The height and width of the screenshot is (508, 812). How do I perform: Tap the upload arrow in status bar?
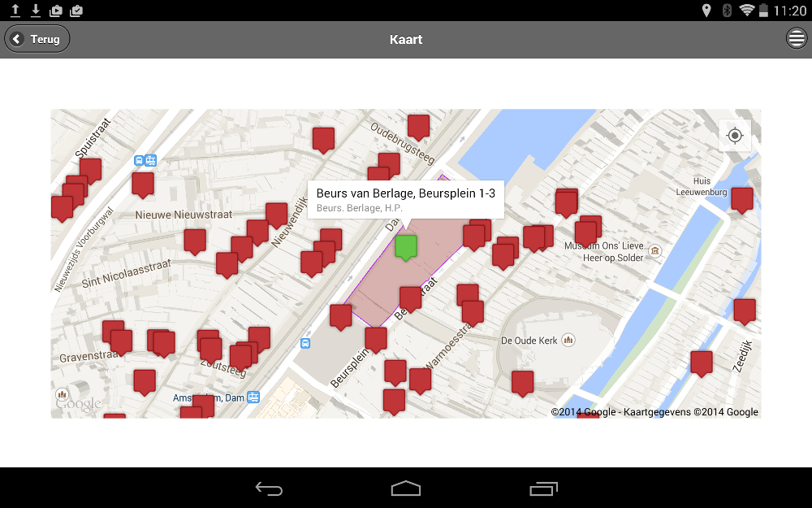[15, 11]
